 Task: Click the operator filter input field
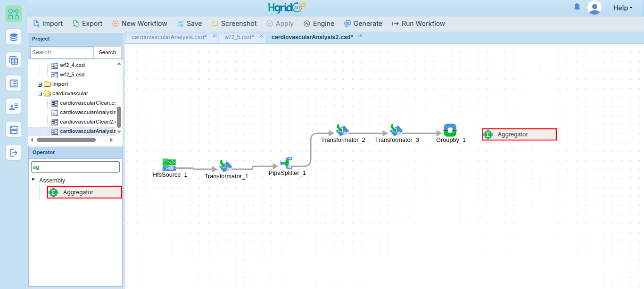tap(75, 167)
